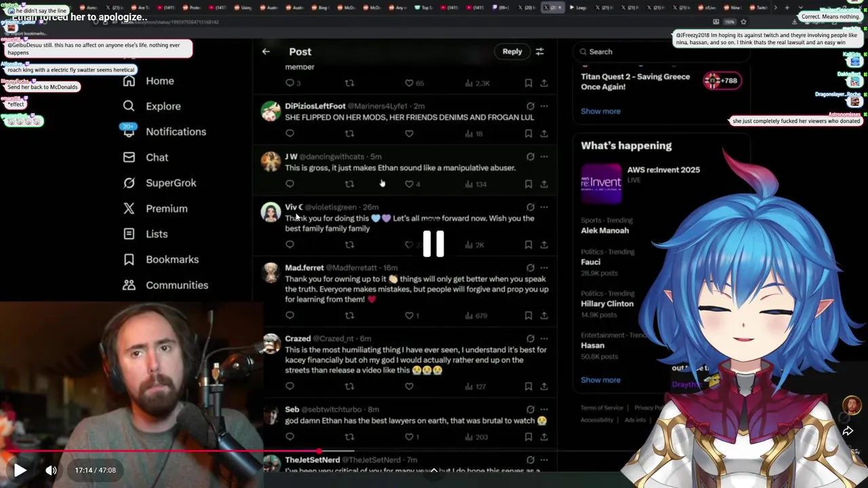868x488 pixels.
Task: Like Seb's tweet
Action: pyautogui.click(x=409, y=437)
